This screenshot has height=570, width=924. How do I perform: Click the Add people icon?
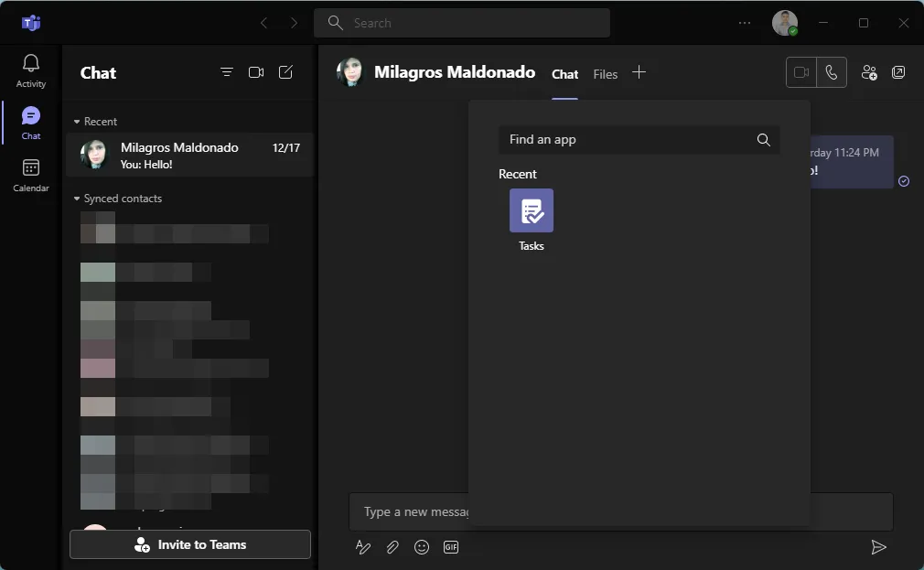[869, 73]
